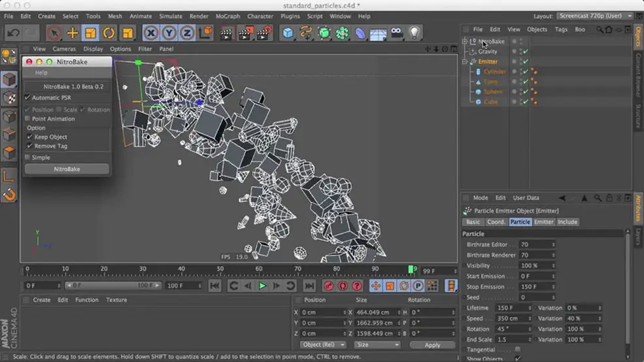This screenshot has height=362, width=644.
Task: Click the Apply button
Action: (x=432, y=345)
